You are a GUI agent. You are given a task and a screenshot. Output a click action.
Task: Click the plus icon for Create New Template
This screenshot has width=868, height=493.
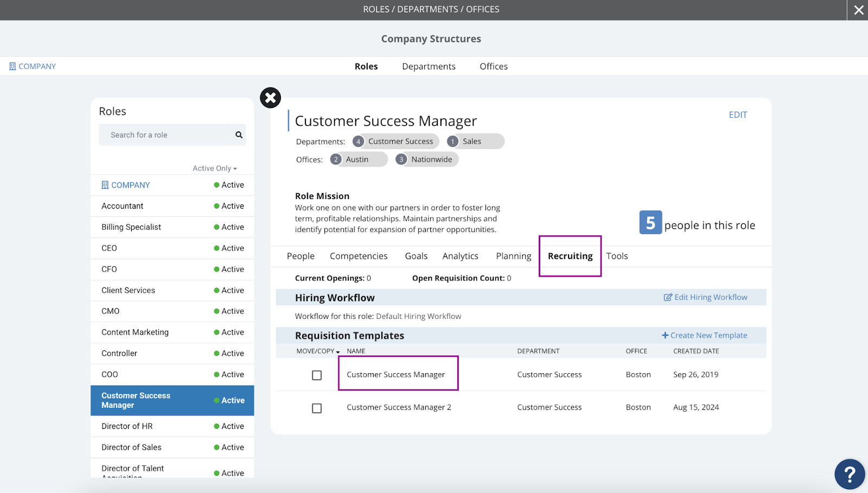click(x=665, y=335)
